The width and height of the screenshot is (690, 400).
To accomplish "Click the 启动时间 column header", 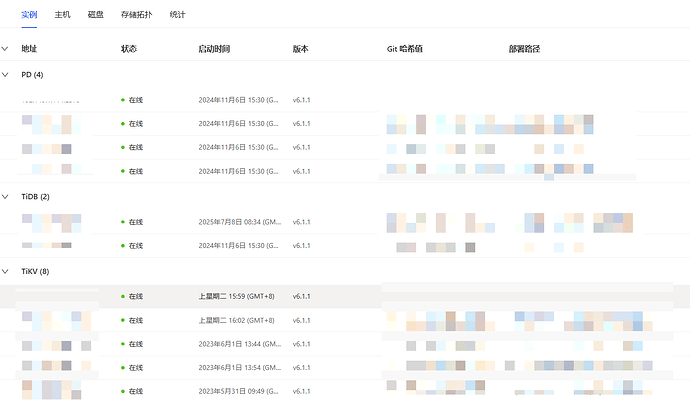I will [214, 49].
